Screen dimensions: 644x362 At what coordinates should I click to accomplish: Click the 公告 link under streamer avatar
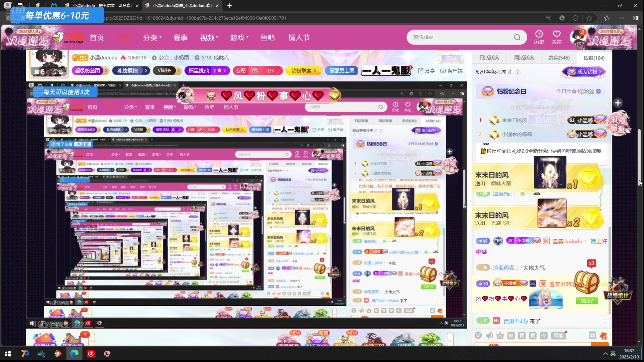(58, 71)
